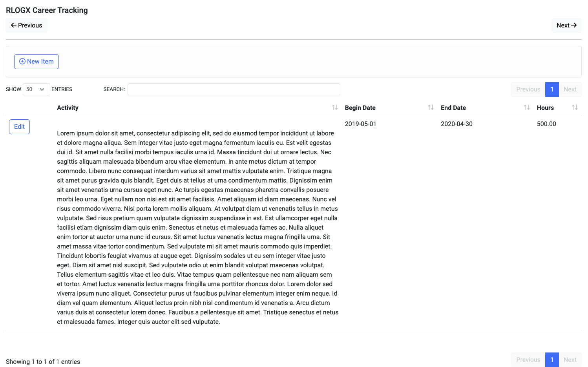This screenshot has width=588, height=367.
Task: Click pagination Next above the table header
Action: (570, 89)
